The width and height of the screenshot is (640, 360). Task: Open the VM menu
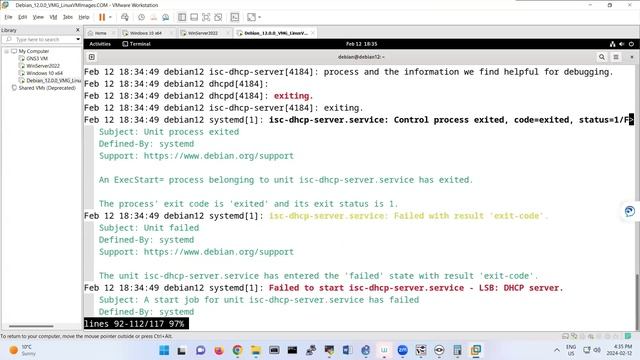[x=53, y=17]
